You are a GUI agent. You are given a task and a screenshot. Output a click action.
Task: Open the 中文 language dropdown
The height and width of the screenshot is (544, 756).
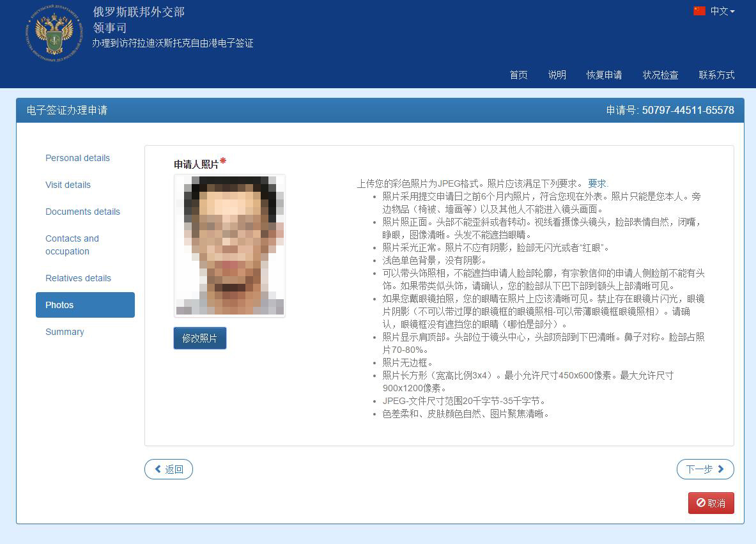718,11
